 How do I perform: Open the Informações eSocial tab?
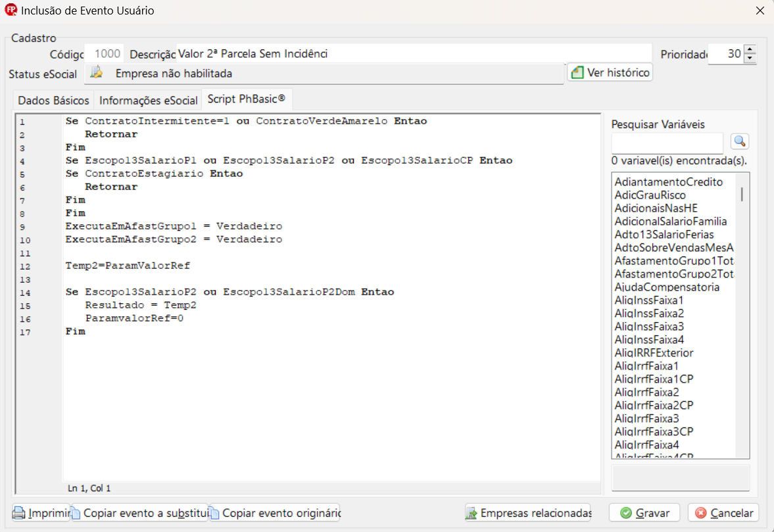[x=148, y=100]
